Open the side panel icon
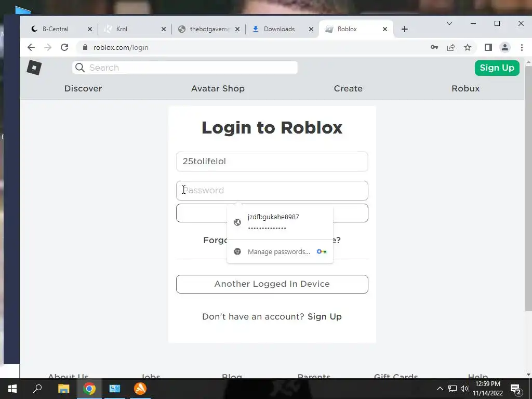The width and height of the screenshot is (532, 399). click(488, 47)
